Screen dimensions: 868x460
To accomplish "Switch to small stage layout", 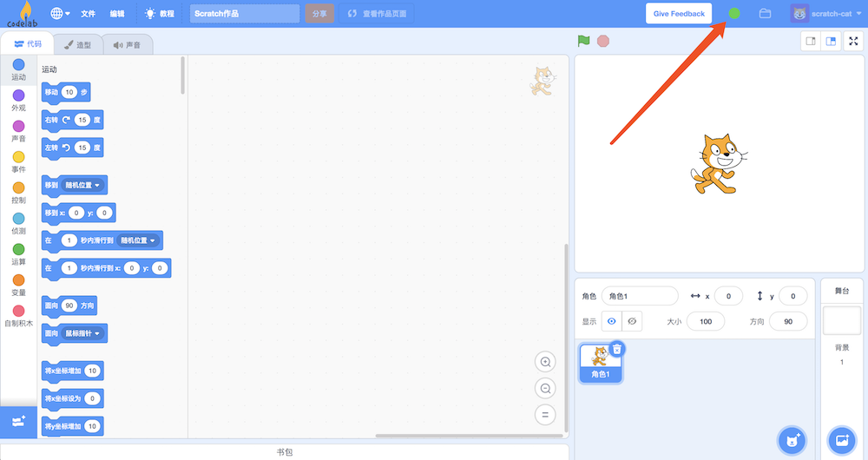I will (x=810, y=41).
